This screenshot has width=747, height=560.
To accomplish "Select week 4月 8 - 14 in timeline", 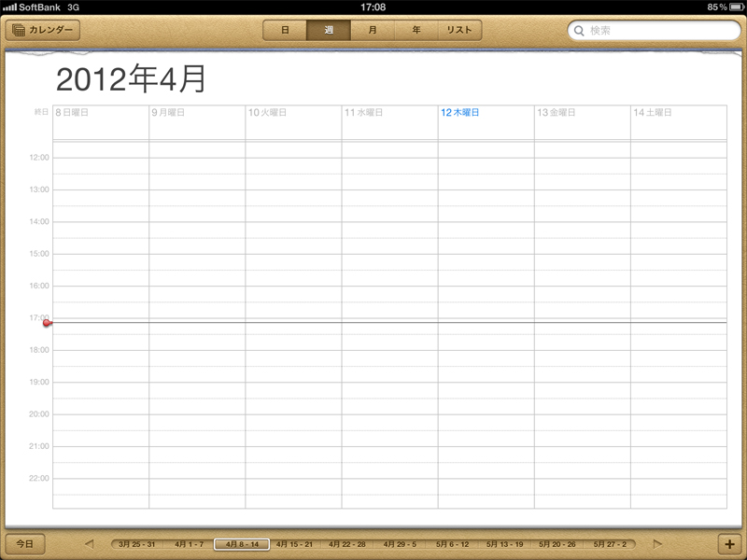I will [x=242, y=544].
